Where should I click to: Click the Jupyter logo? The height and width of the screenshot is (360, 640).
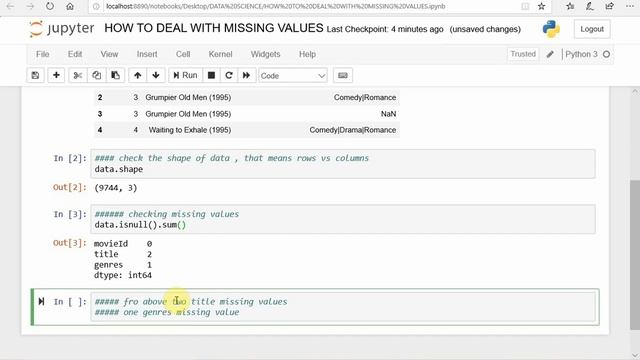click(x=62, y=29)
